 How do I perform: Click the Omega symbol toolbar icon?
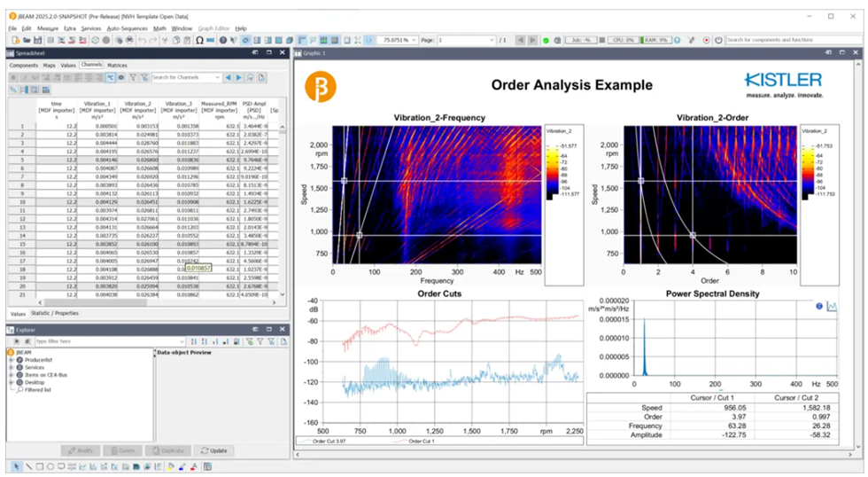(x=200, y=40)
